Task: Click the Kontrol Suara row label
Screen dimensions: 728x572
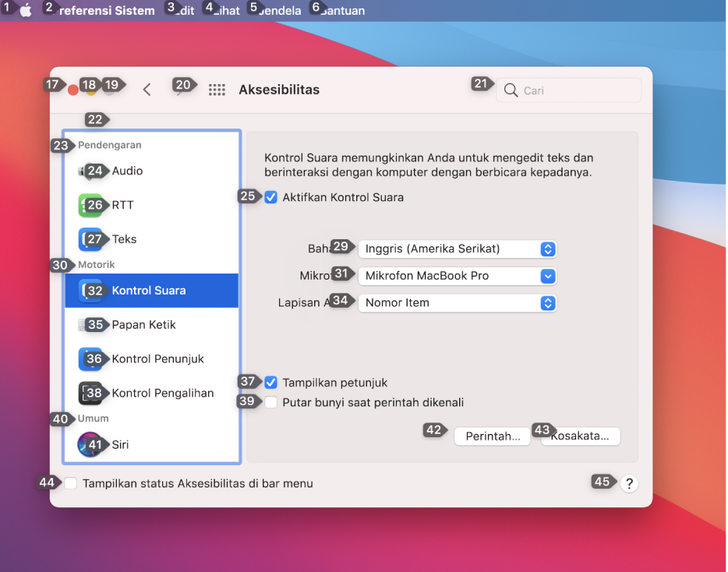Action: point(149,291)
